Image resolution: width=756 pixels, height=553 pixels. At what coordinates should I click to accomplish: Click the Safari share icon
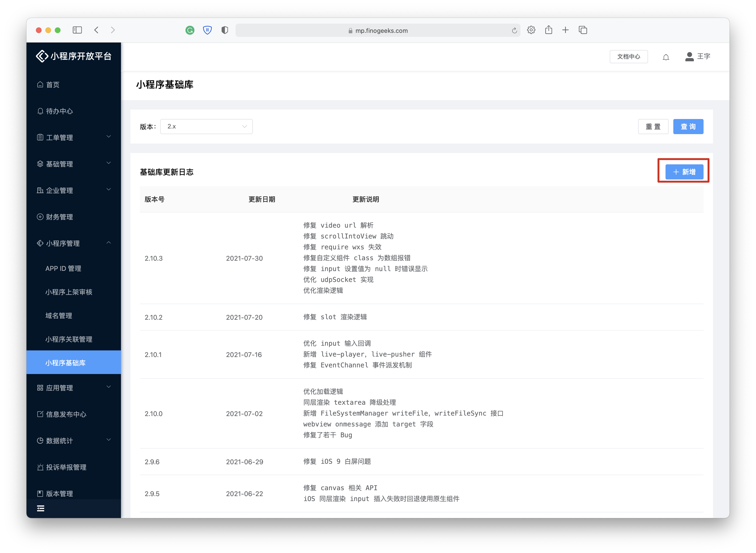[548, 30]
